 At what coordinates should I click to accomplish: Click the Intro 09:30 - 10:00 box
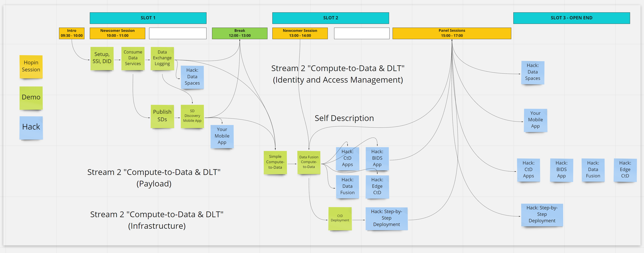pyautogui.click(x=72, y=33)
